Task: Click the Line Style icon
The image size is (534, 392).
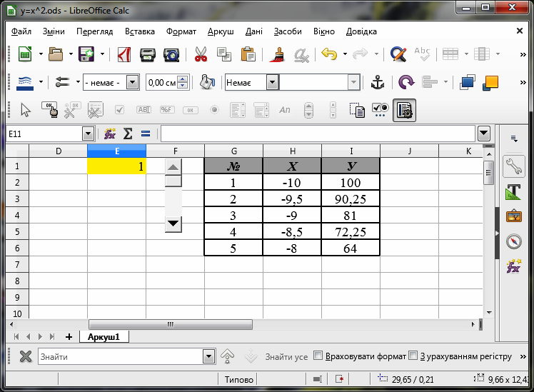Action: pyautogui.click(x=25, y=82)
